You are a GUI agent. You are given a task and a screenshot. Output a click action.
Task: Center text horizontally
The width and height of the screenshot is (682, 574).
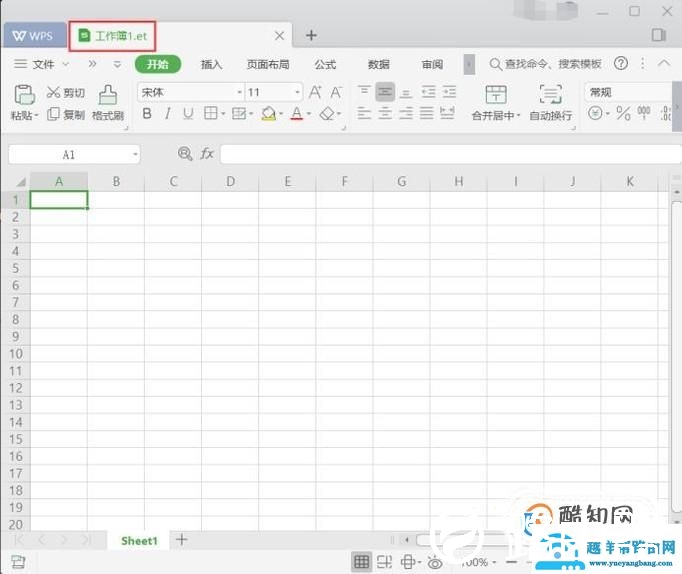(385, 113)
